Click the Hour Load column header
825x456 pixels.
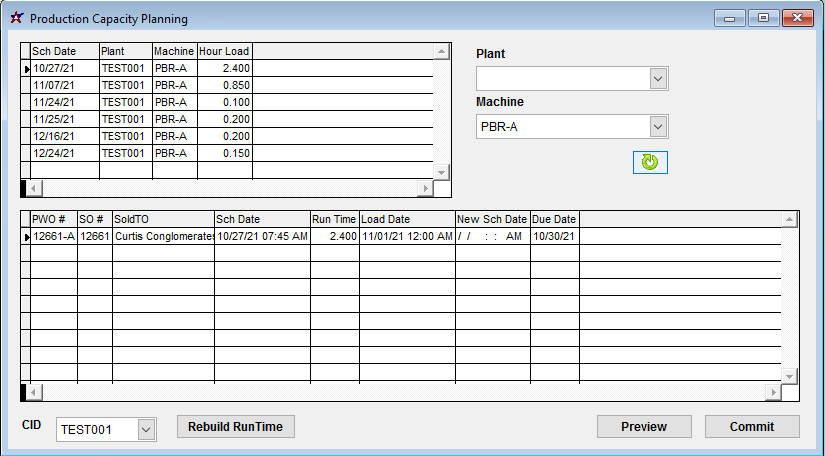[224, 51]
